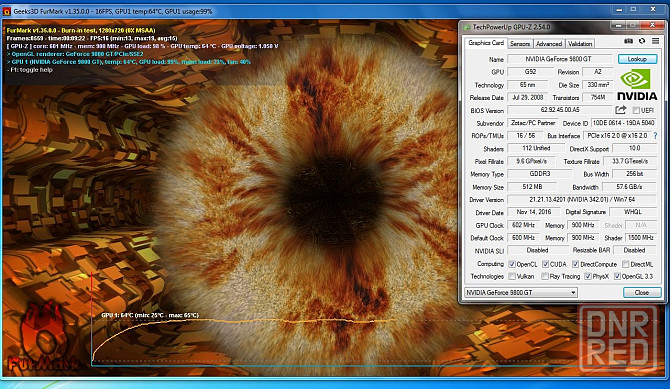Switch to the Advanced tab
This screenshot has width=670, height=389.
(549, 44)
